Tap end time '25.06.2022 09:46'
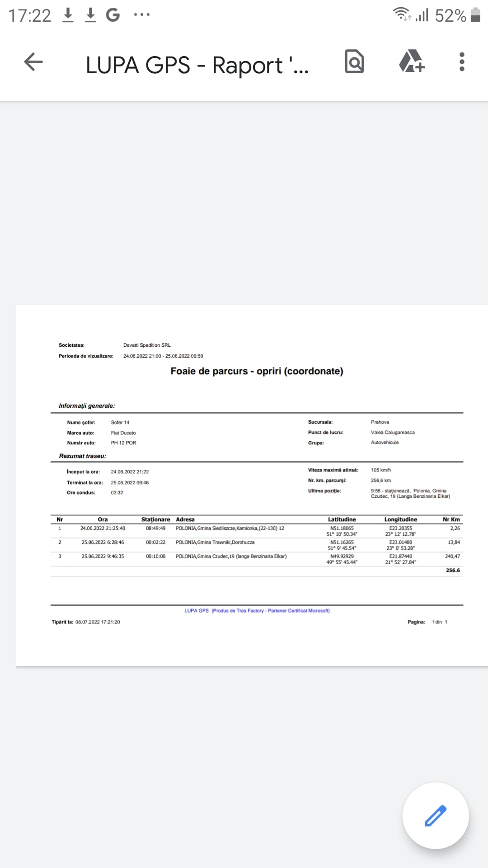 pos(130,482)
